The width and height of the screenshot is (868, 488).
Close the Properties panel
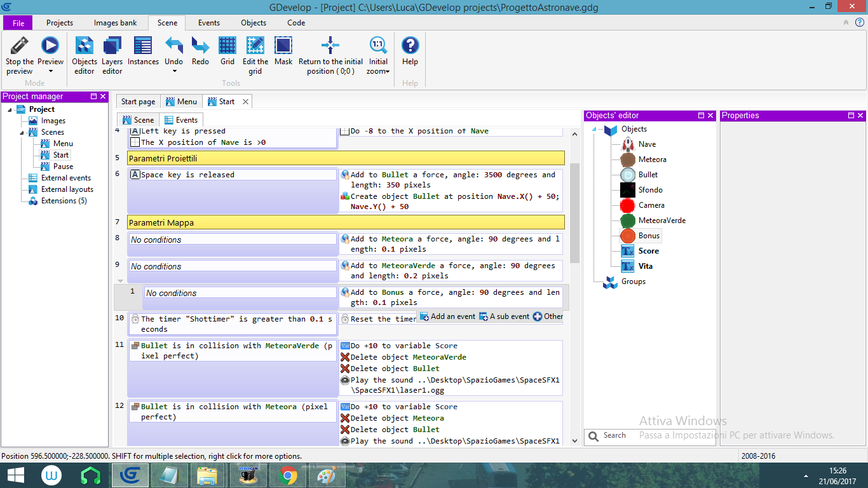click(861, 116)
